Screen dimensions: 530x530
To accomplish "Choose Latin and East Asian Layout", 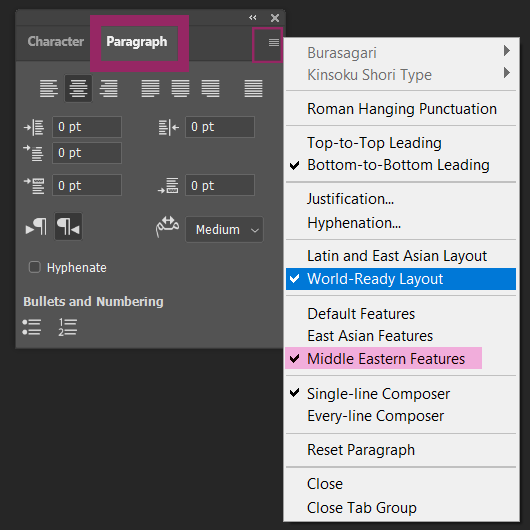I will (401, 256).
